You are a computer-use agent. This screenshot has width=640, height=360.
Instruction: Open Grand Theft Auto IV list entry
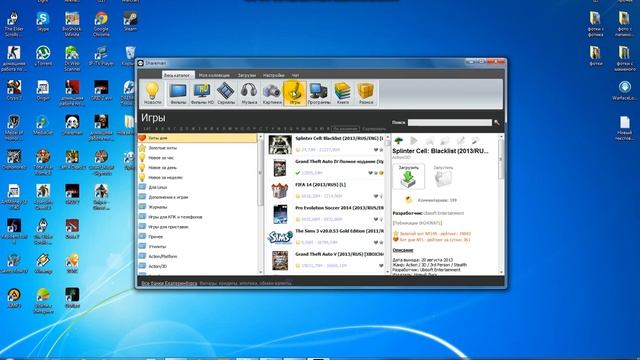tap(325, 168)
